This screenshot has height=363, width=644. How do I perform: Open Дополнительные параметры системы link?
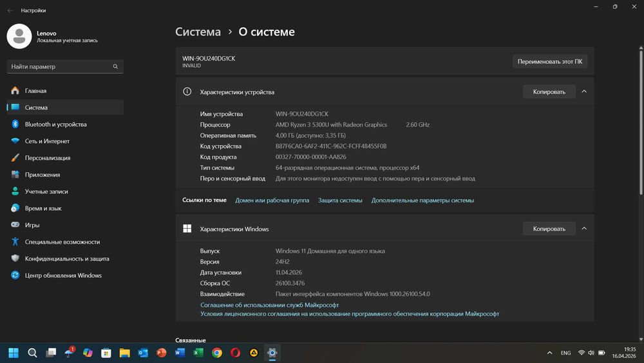(x=422, y=201)
